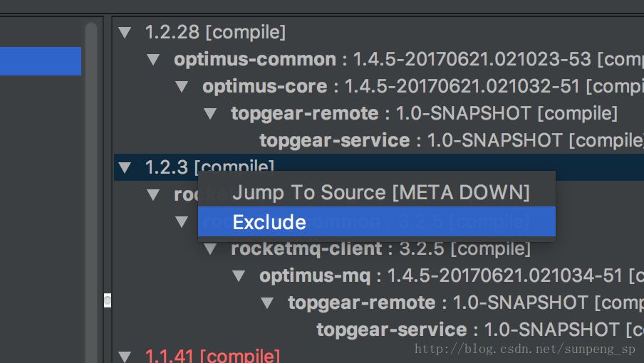Click the left panel vertical scrollbar

click(90, 178)
